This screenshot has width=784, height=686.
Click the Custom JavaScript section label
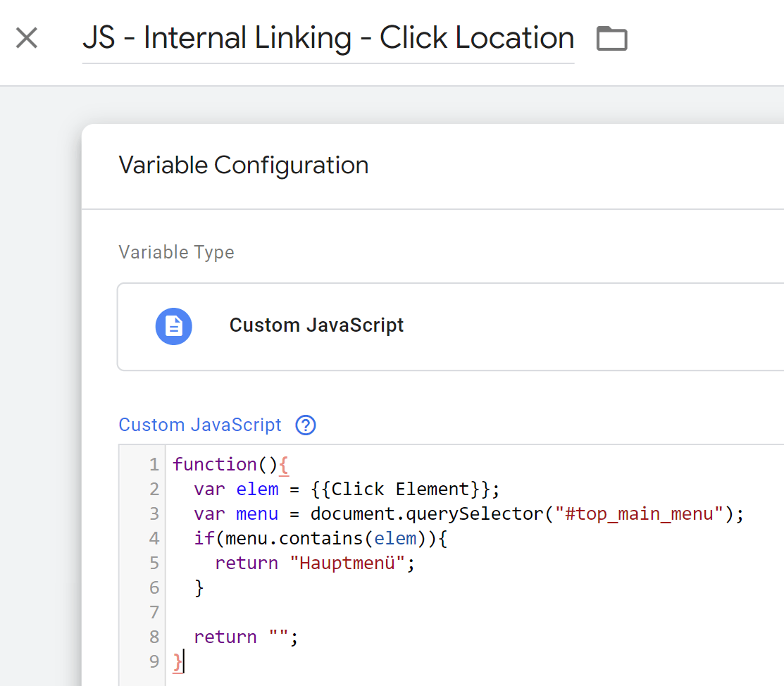199,425
